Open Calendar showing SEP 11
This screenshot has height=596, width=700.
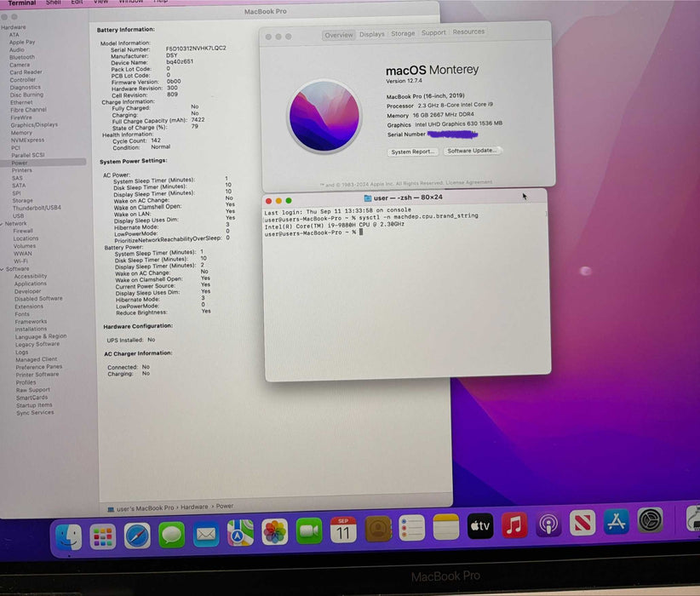[343, 530]
